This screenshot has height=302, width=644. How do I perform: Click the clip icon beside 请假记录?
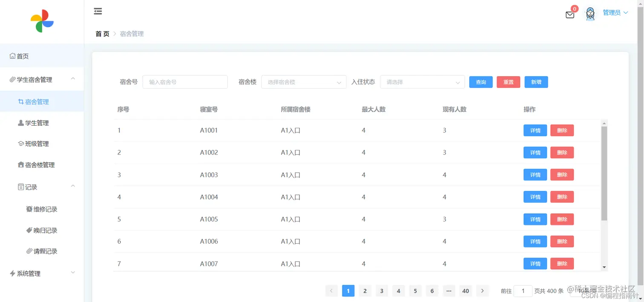[29, 251]
